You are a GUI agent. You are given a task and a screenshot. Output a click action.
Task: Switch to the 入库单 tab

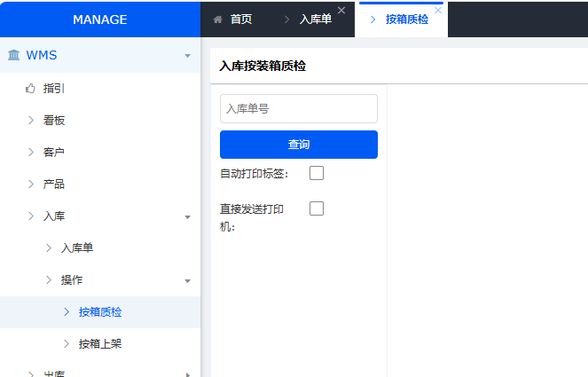[315, 19]
